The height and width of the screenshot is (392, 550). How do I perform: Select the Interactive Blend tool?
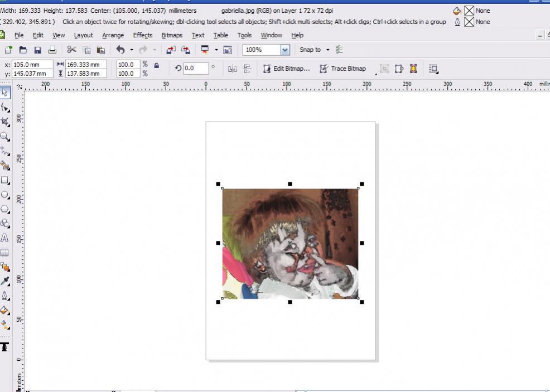click(5, 267)
